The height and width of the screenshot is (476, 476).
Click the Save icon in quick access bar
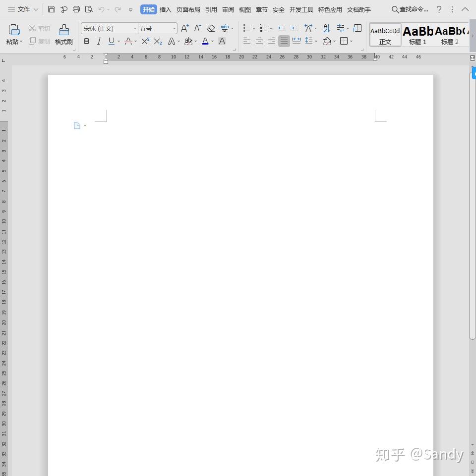pyautogui.click(x=52, y=9)
